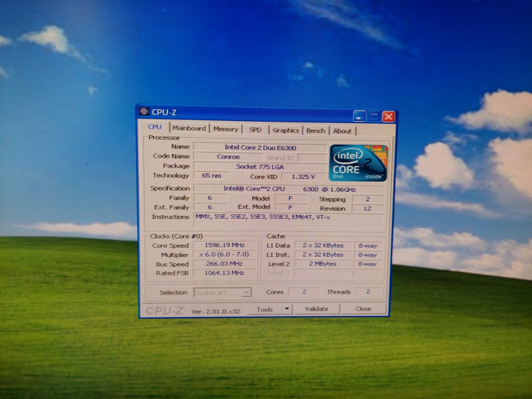The image size is (532, 399).
Task: Click the L1 Data 2 x 32 KBytes value
Action: (323, 245)
